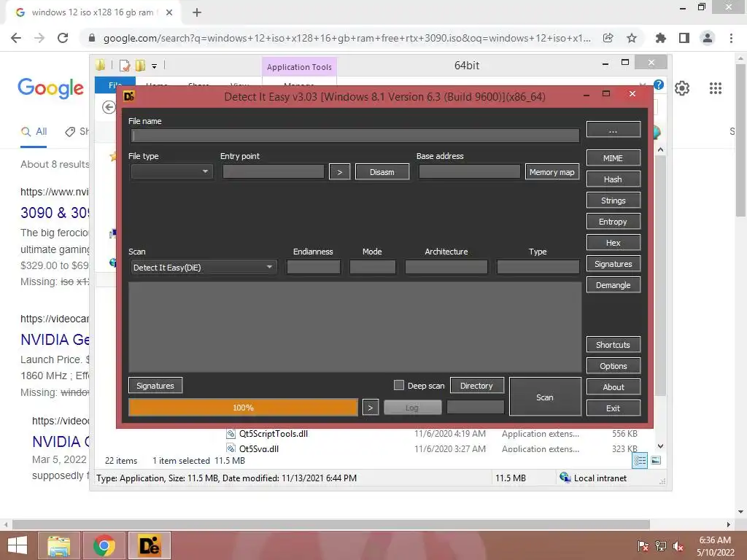This screenshot has width=747, height=560.
Task: Click the '>' button beside progress bar
Action: pos(371,407)
